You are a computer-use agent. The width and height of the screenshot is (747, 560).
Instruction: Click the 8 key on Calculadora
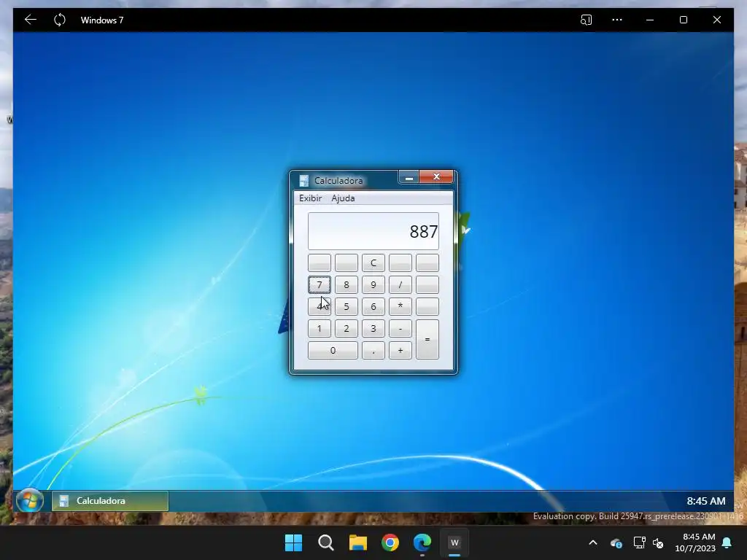347,285
